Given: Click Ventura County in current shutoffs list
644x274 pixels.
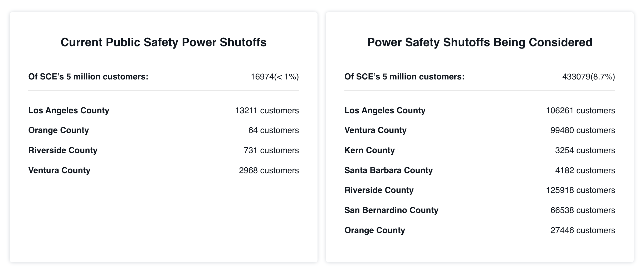Looking at the screenshot, I should pyautogui.click(x=59, y=170).
